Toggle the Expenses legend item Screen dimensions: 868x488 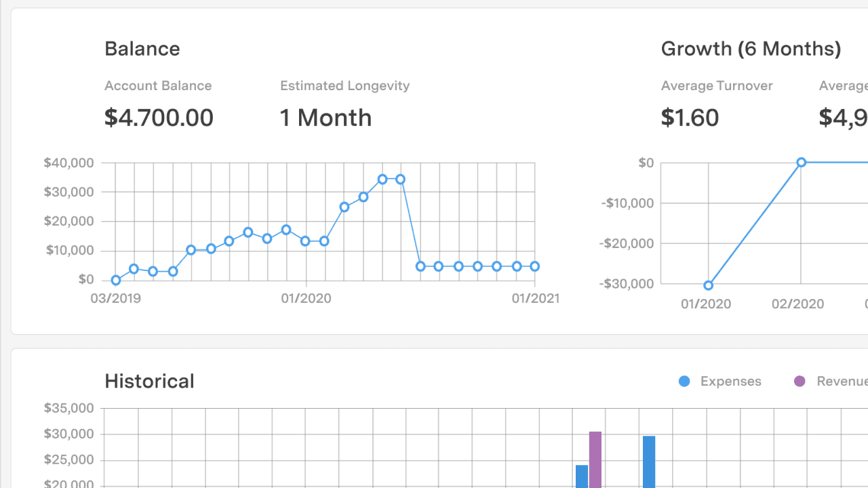tap(720, 382)
